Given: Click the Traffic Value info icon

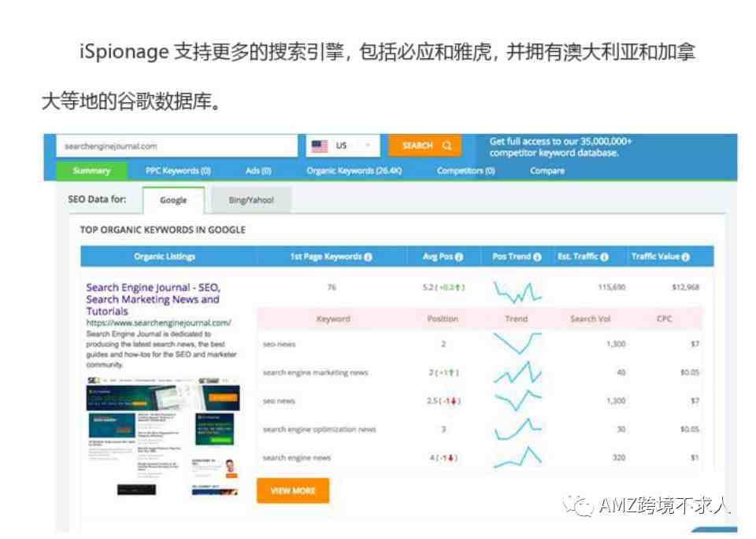Looking at the screenshot, I should point(686,257).
